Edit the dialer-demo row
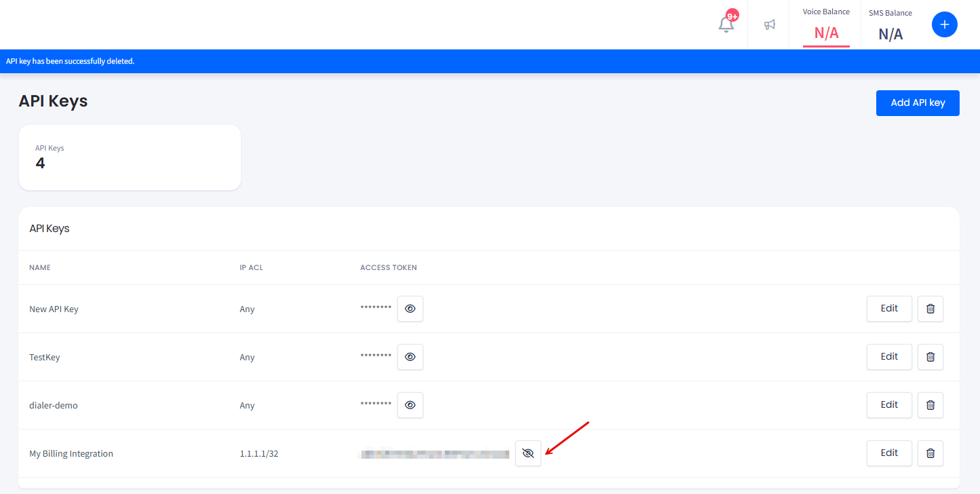This screenshot has width=980, height=494. coord(889,405)
